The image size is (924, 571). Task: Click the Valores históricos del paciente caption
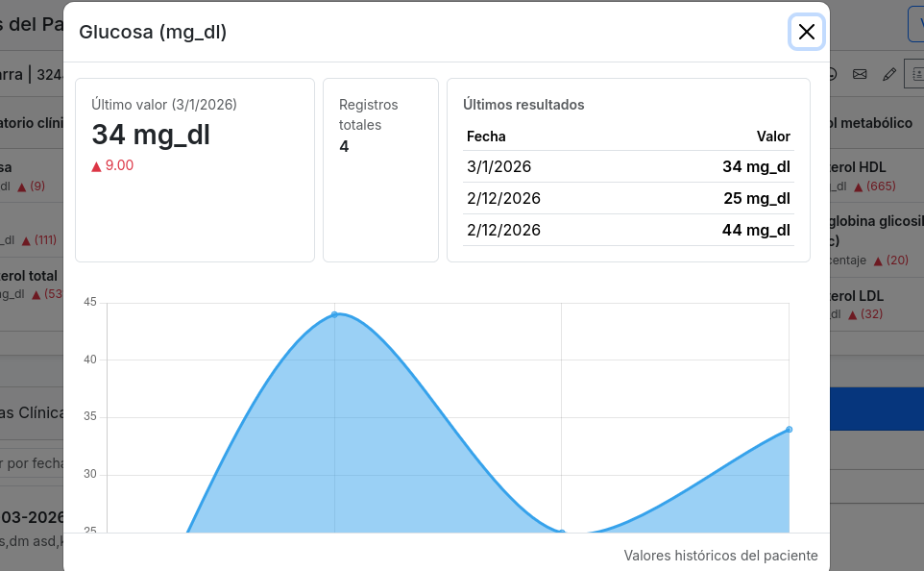click(720, 556)
